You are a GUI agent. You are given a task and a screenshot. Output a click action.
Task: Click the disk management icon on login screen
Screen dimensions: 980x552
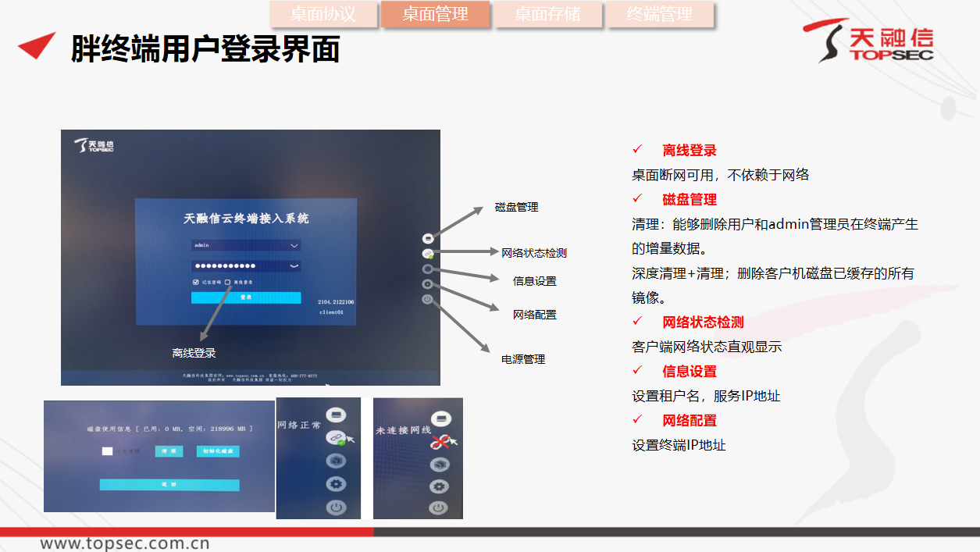(427, 238)
